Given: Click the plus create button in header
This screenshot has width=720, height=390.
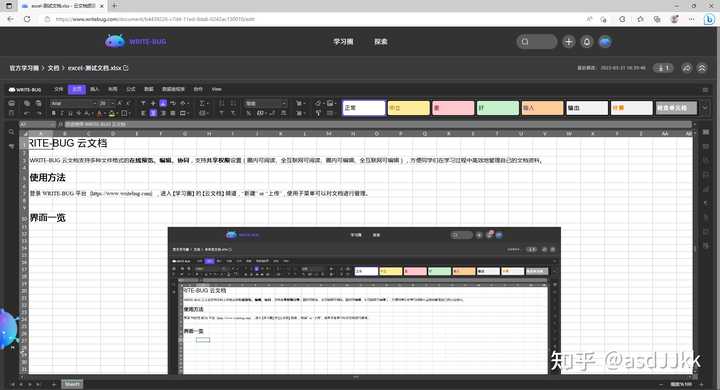Looking at the screenshot, I should pyautogui.click(x=568, y=42).
